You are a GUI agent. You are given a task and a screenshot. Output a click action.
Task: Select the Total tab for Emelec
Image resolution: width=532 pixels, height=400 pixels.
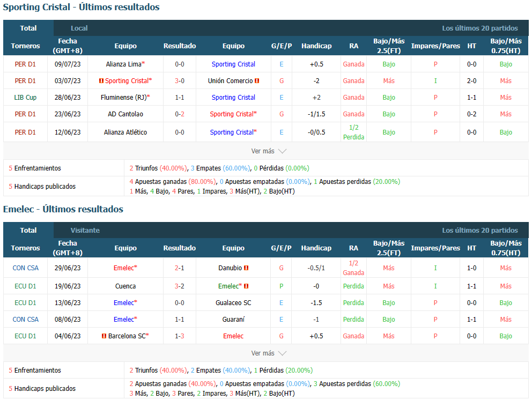pos(28,231)
